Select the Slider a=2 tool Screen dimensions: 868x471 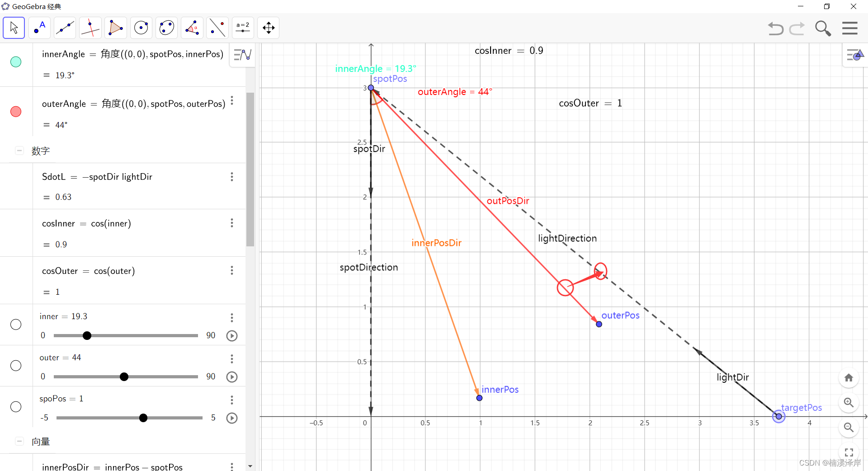coord(243,28)
